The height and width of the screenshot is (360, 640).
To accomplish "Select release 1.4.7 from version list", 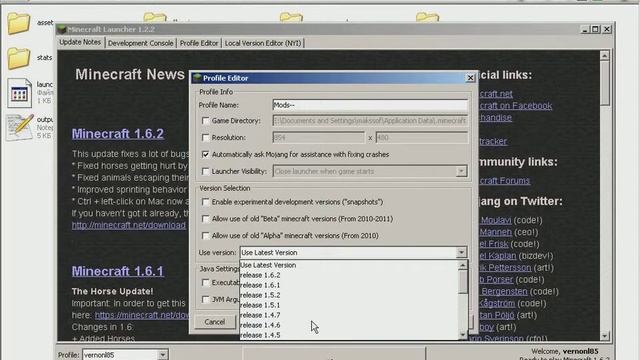I will 349,315.
